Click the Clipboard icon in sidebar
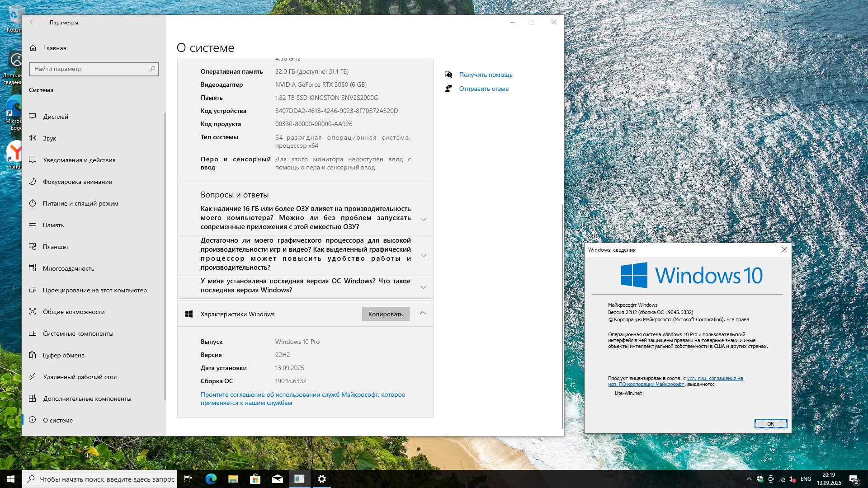 point(33,355)
